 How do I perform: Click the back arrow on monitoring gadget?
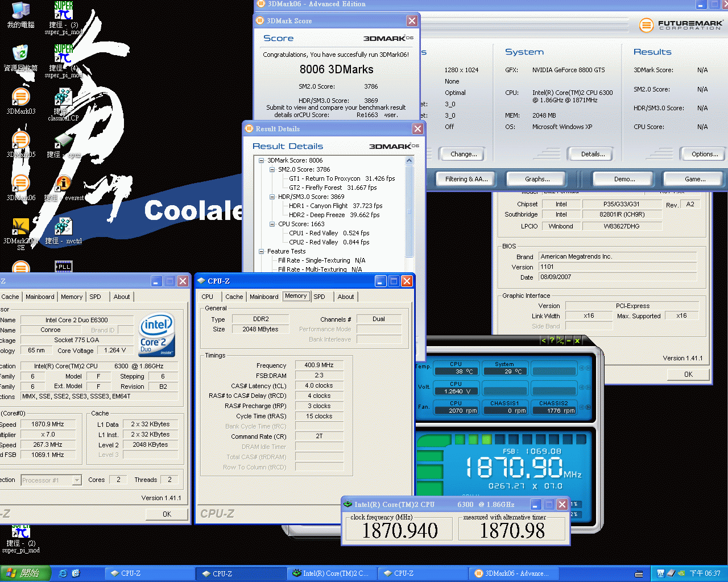(x=544, y=340)
